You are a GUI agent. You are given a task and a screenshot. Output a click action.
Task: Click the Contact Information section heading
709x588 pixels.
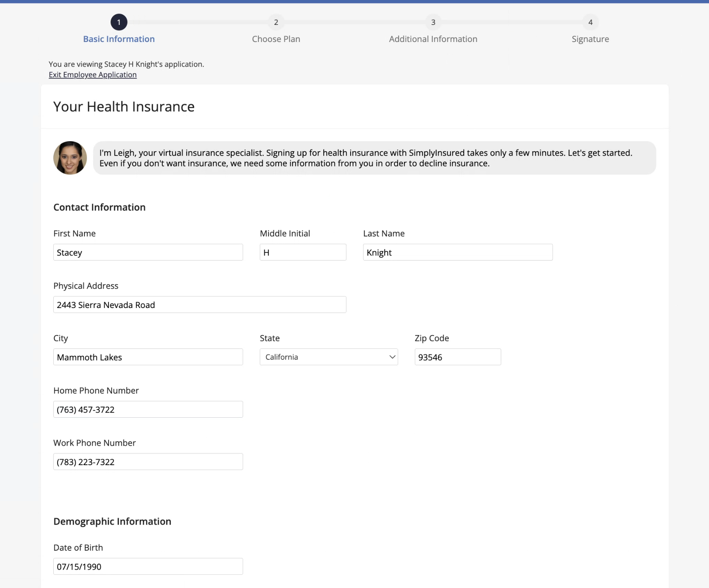click(100, 207)
